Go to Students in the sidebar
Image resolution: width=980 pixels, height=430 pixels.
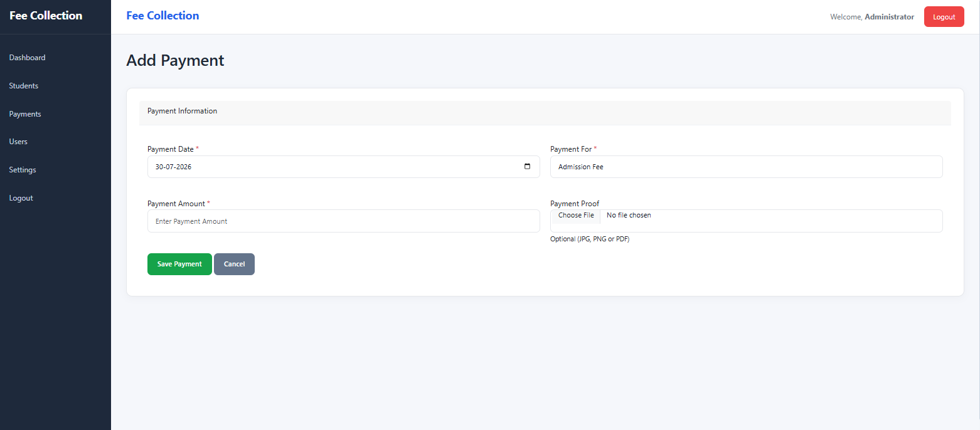23,86
